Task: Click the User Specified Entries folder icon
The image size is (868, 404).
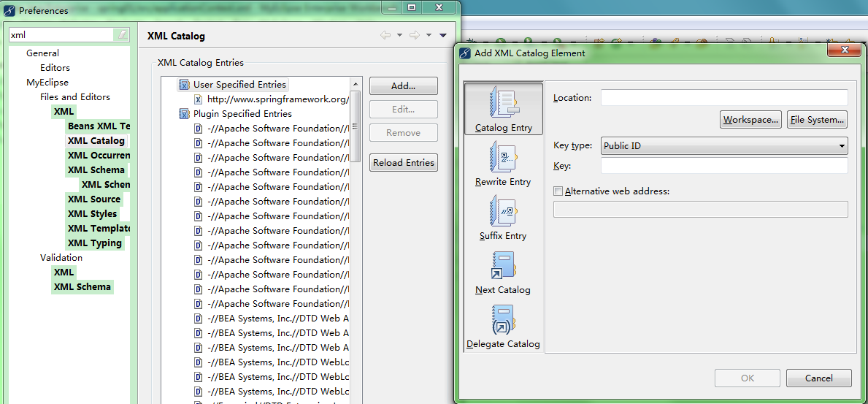Action: point(184,85)
